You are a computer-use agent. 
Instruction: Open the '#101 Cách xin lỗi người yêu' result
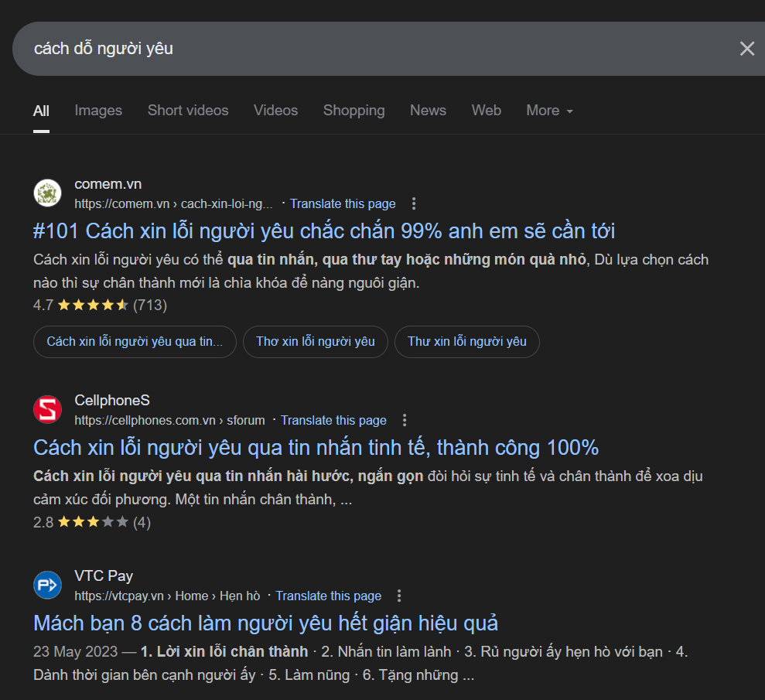tap(324, 230)
